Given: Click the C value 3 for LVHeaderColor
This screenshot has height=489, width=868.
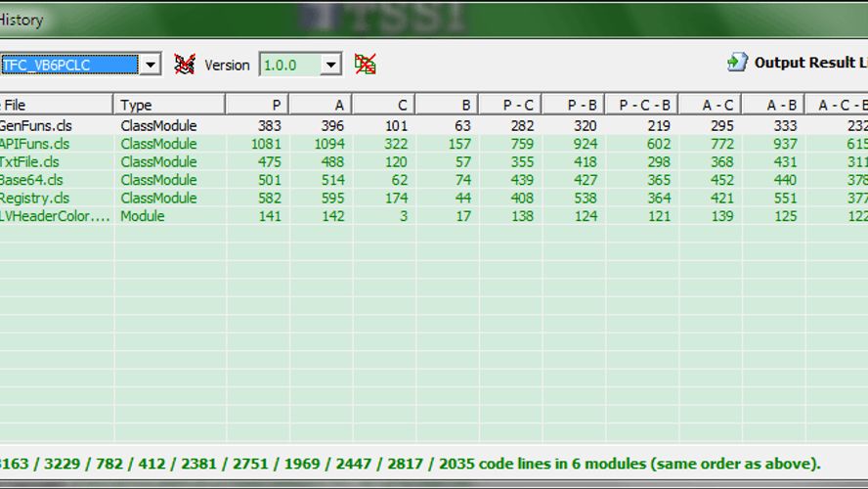Looking at the screenshot, I should (x=404, y=216).
